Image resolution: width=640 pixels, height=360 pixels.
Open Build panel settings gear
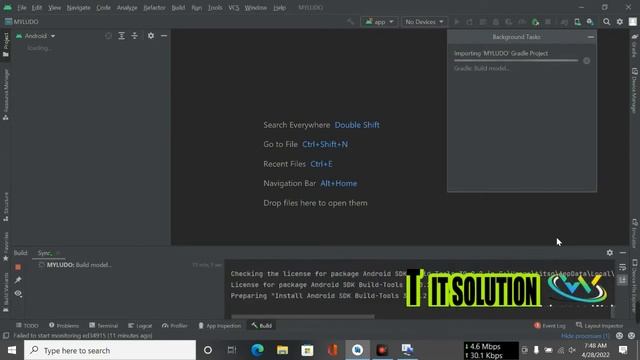pos(609,253)
